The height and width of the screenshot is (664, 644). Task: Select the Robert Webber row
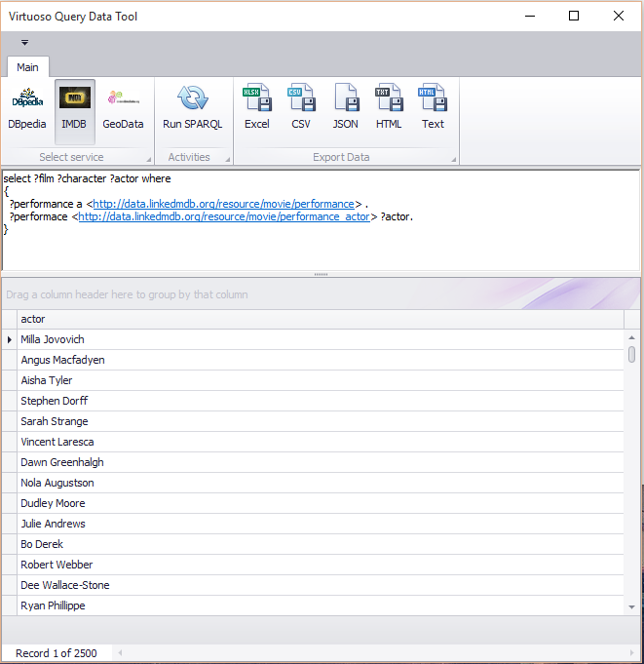321,565
